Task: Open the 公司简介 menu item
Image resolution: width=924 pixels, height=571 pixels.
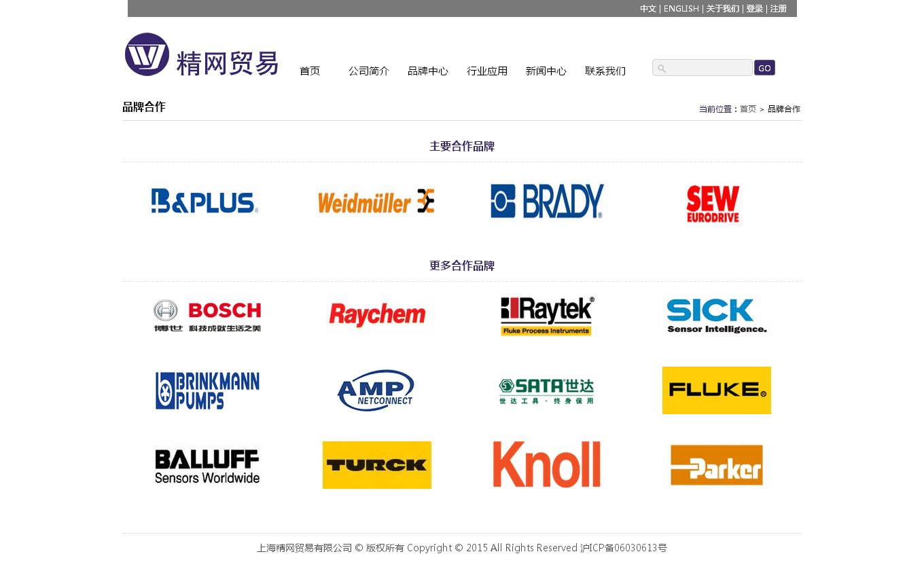Action: [369, 71]
